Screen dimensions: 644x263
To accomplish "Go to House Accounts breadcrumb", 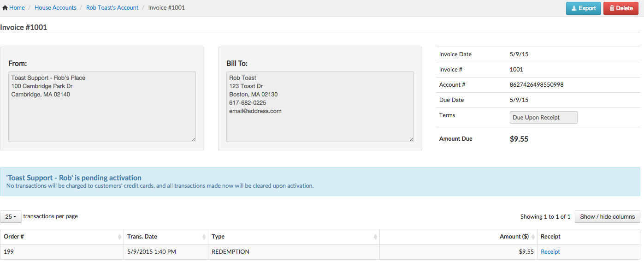I will pyautogui.click(x=55, y=8).
